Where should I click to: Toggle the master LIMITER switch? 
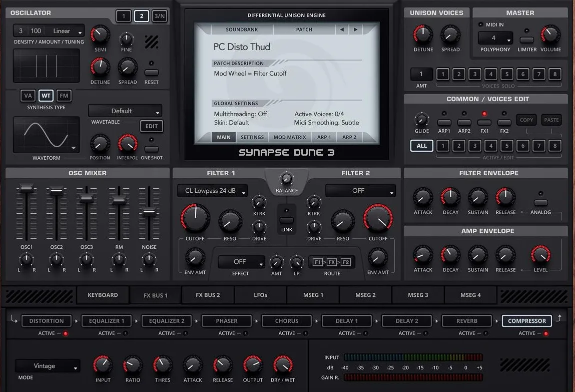coord(526,40)
